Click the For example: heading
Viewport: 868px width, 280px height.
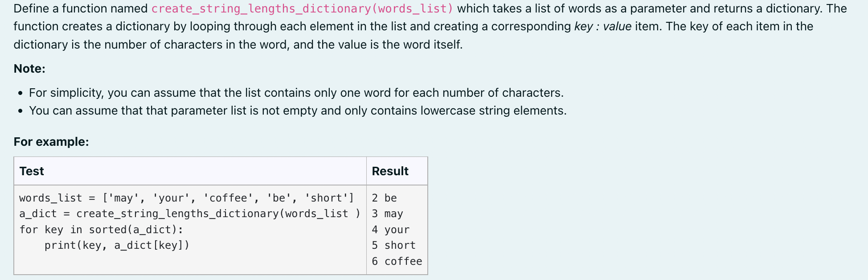point(51,142)
